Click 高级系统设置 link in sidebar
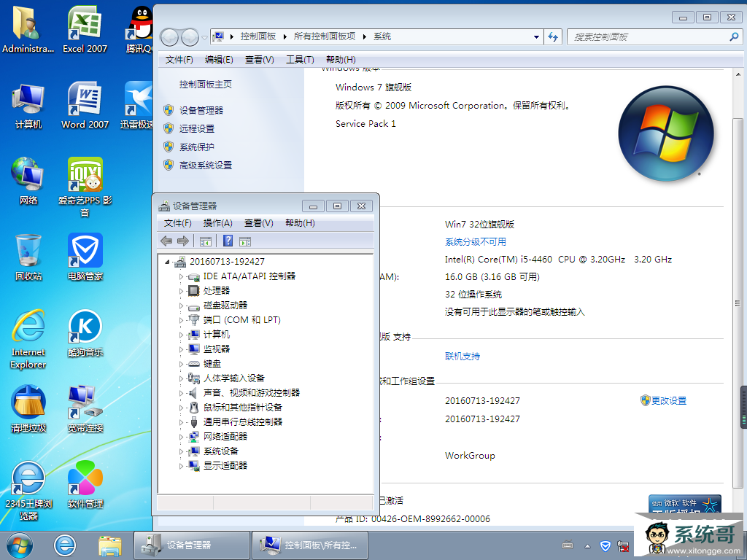 click(x=205, y=166)
